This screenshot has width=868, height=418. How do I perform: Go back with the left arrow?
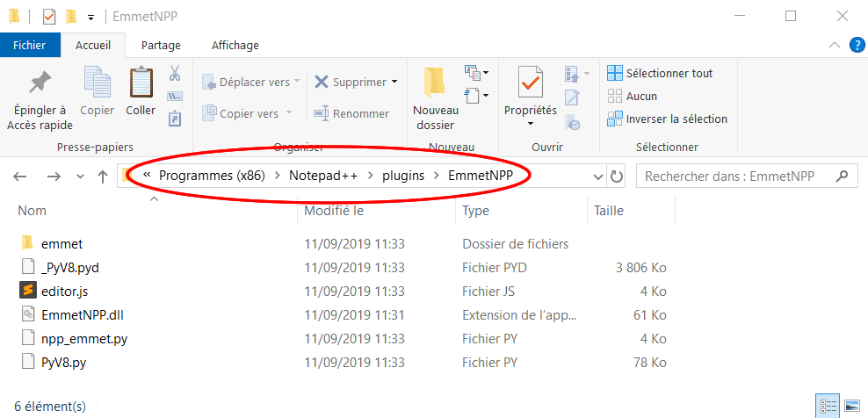pos(20,177)
